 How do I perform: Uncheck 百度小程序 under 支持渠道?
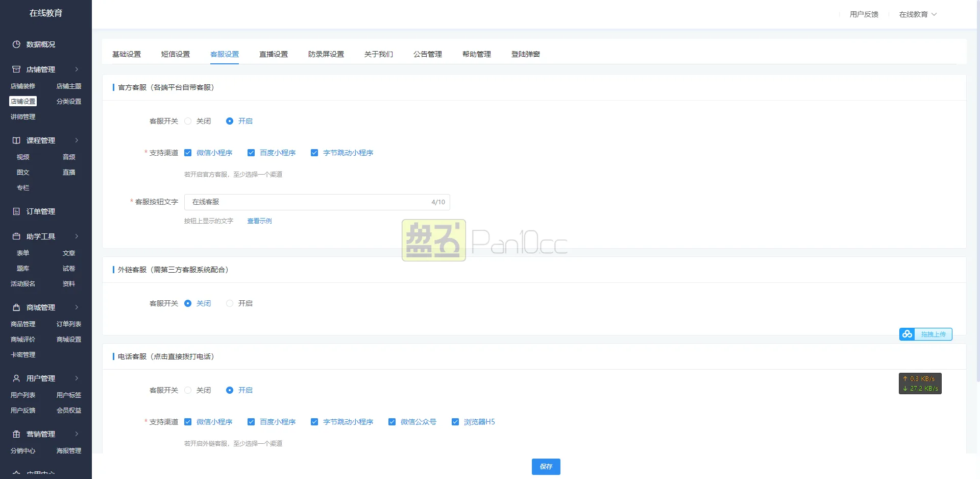point(251,152)
